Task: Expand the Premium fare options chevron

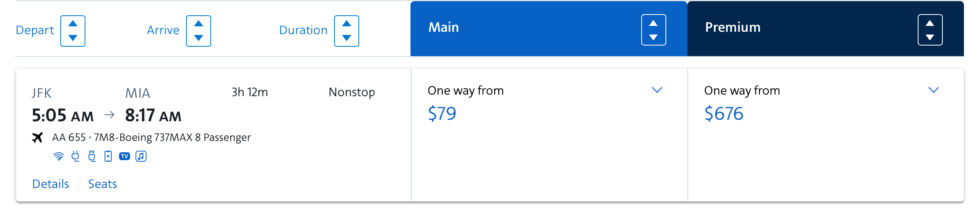Action: click(933, 90)
